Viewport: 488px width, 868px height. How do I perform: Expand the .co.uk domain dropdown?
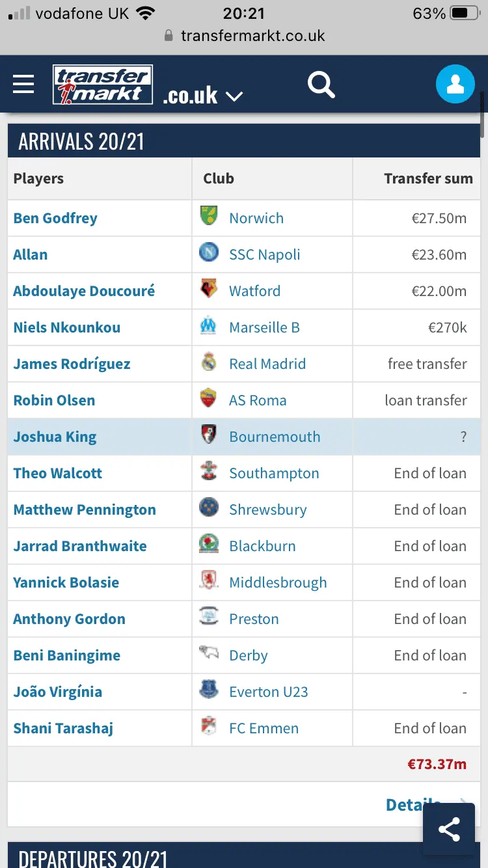click(203, 96)
